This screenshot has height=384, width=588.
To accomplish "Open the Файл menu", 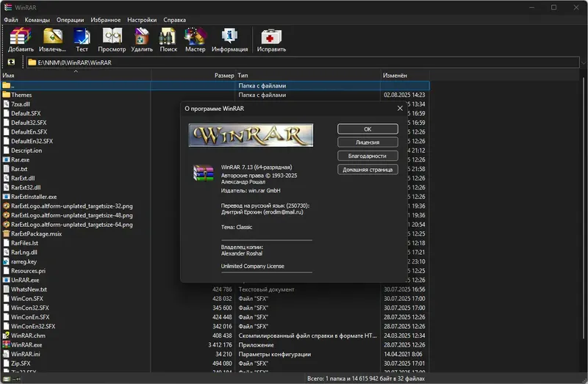I will pyautogui.click(x=11, y=20).
